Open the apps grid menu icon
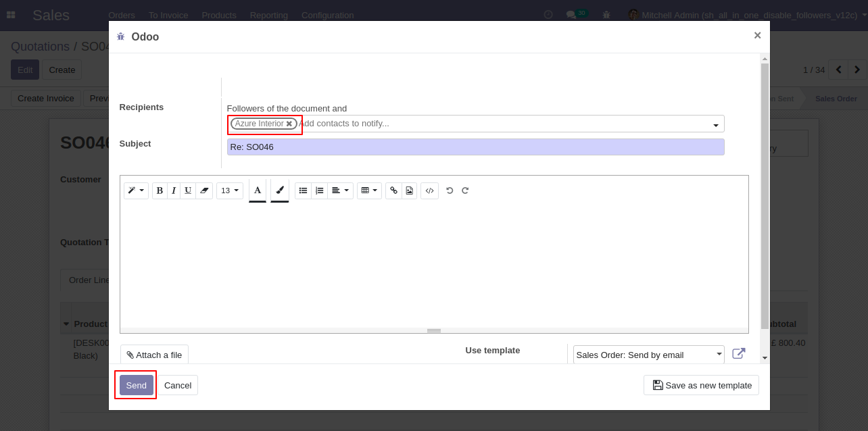Viewport: 868px width, 431px height. [x=11, y=14]
